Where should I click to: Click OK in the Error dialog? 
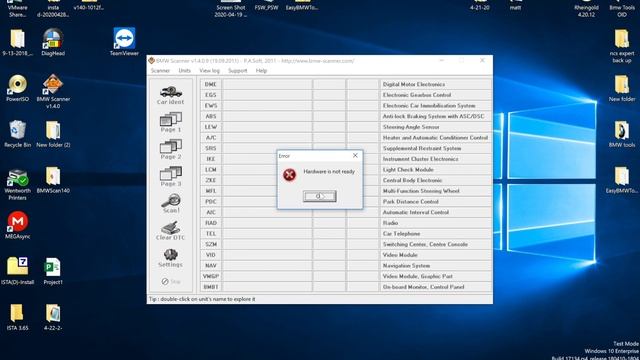coord(320,196)
